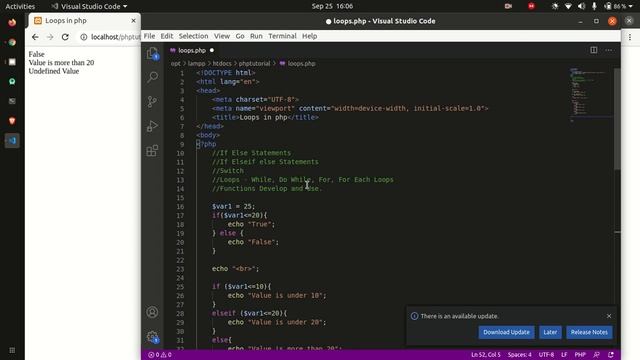Click the browser address bar localhost URL
The image size is (640, 360).
pos(115,37)
